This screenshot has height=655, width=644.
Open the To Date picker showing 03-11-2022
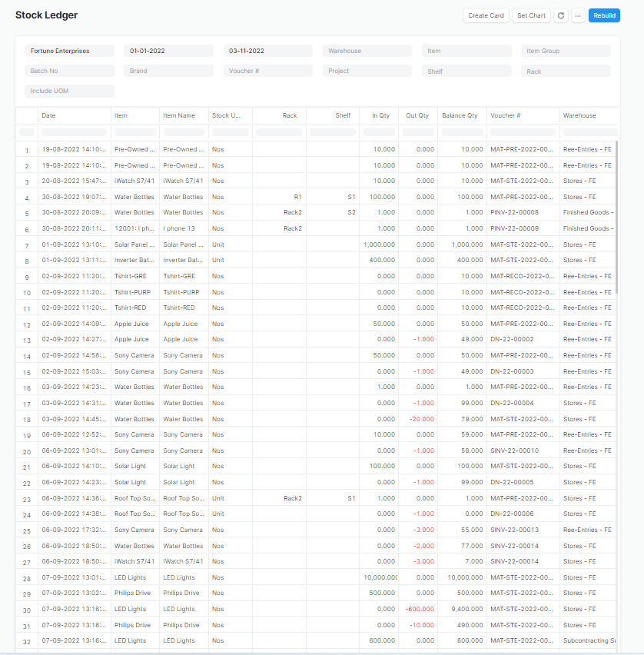pyautogui.click(x=267, y=51)
